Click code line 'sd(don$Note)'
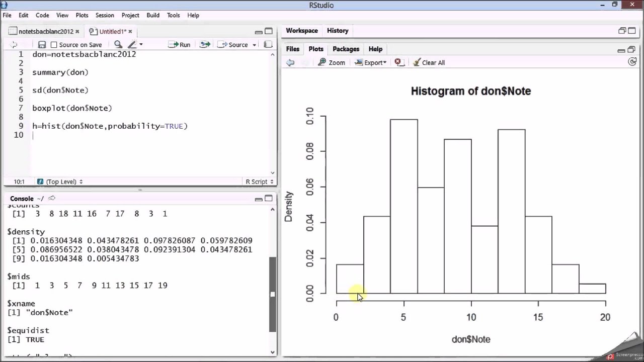Viewport: 644px width, 362px height. [60, 90]
